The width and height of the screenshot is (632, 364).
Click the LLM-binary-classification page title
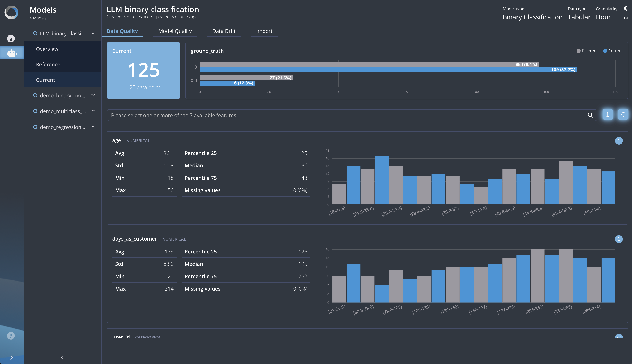point(153,9)
